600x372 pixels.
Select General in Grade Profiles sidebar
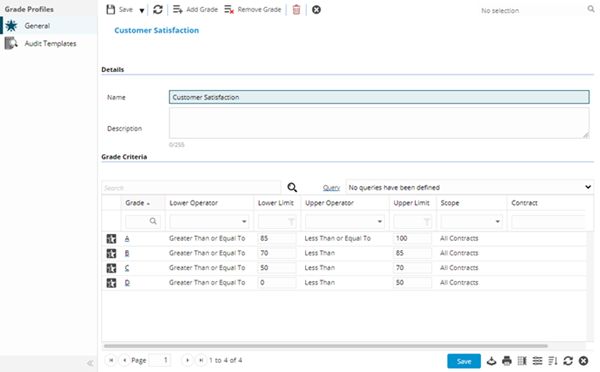coord(37,26)
